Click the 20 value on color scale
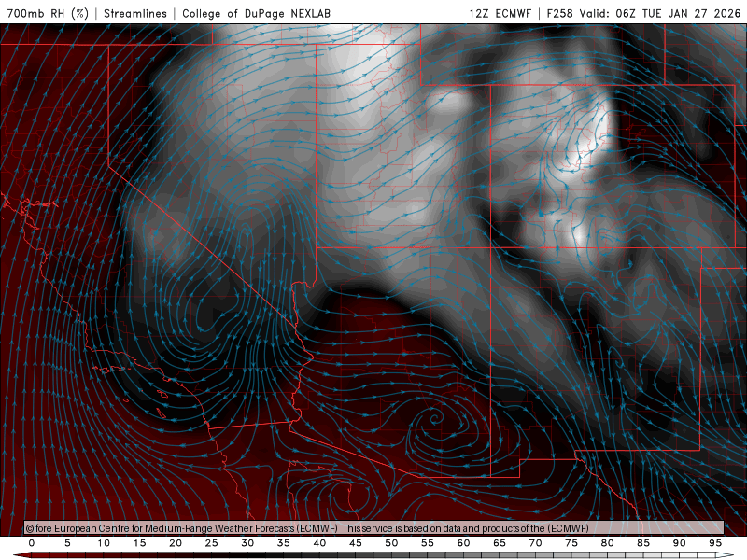The image size is (747, 560). [x=176, y=543]
